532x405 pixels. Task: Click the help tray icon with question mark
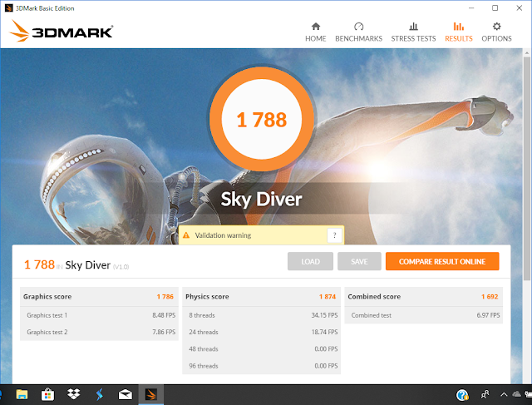tap(462, 395)
